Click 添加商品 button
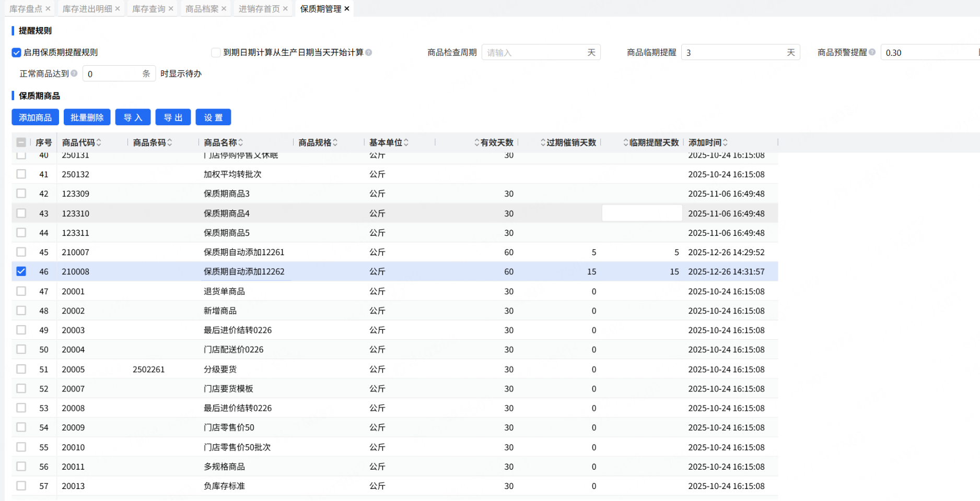Image resolution: width=980 pixels, height=501 pixels. coord(35,117)
